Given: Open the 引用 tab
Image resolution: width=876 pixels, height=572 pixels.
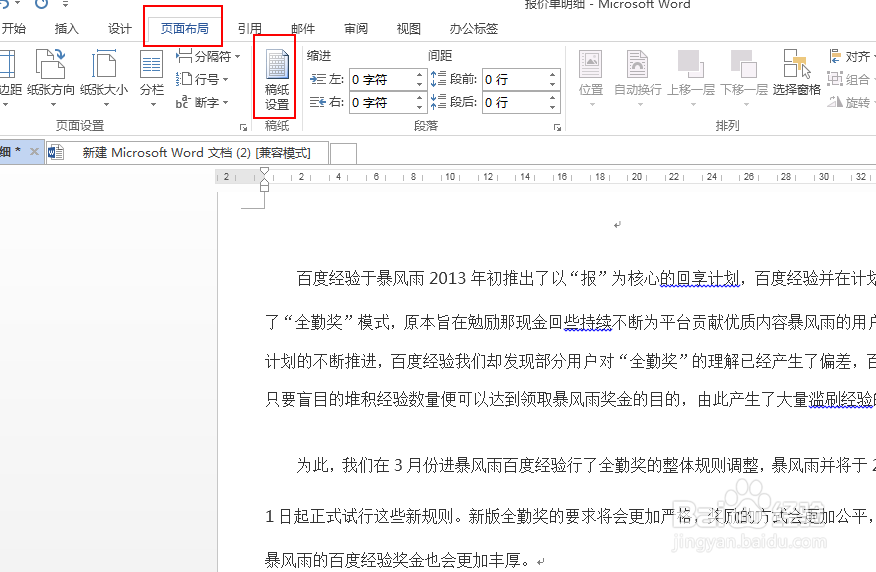Looking at the screenshot, I should (249, 28).
